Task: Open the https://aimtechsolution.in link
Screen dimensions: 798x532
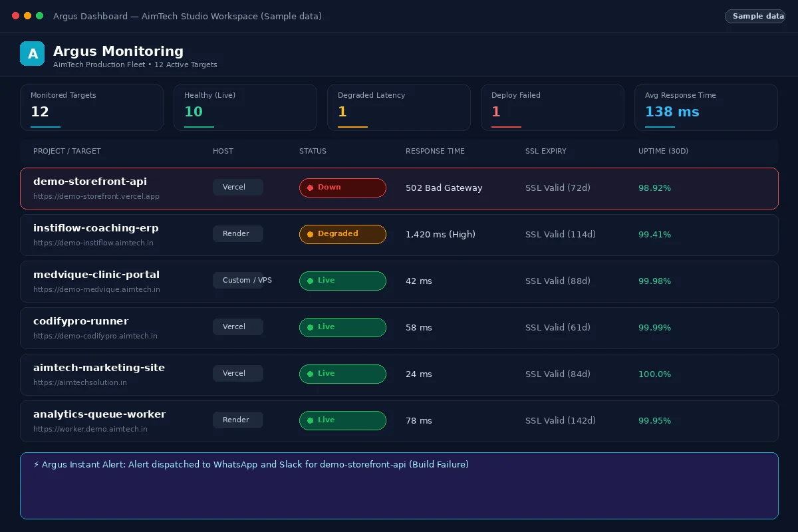Action: (80, 382)
